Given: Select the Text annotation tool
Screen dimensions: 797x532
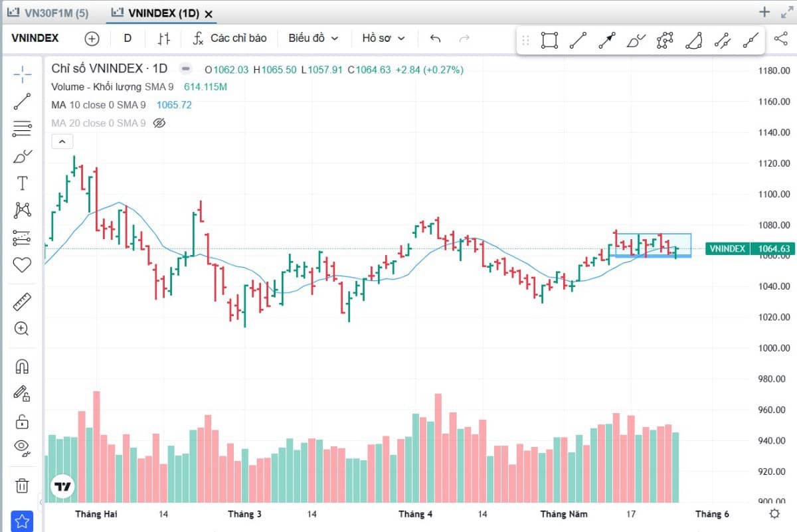Looking at the screenshot, I should click(22, 183).
